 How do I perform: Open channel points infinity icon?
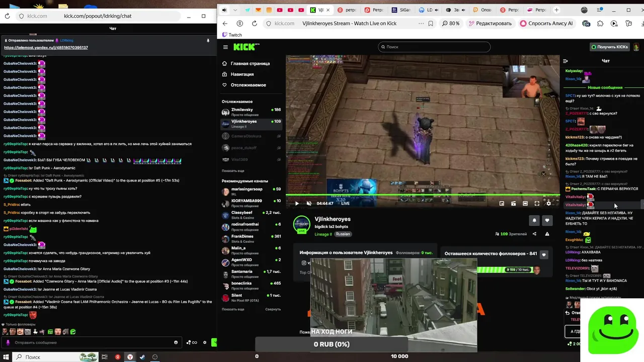[x=192, y=342]
